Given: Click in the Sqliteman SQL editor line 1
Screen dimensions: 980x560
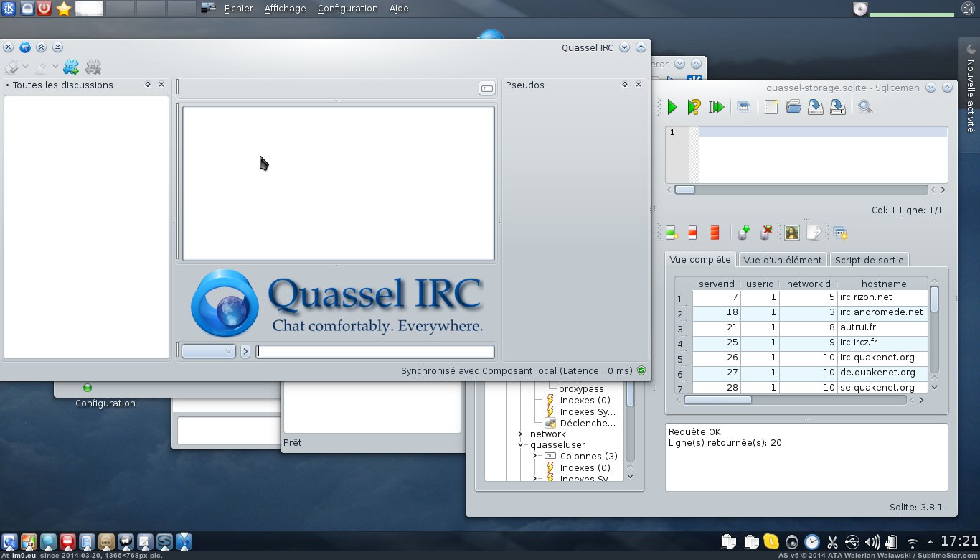Looking at the screenshot, I should (x=823, y=132).
